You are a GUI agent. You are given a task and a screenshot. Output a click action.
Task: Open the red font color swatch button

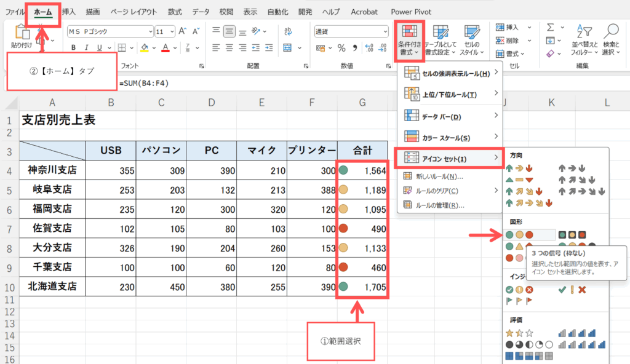pyautogui.click(x=165, y=48)
